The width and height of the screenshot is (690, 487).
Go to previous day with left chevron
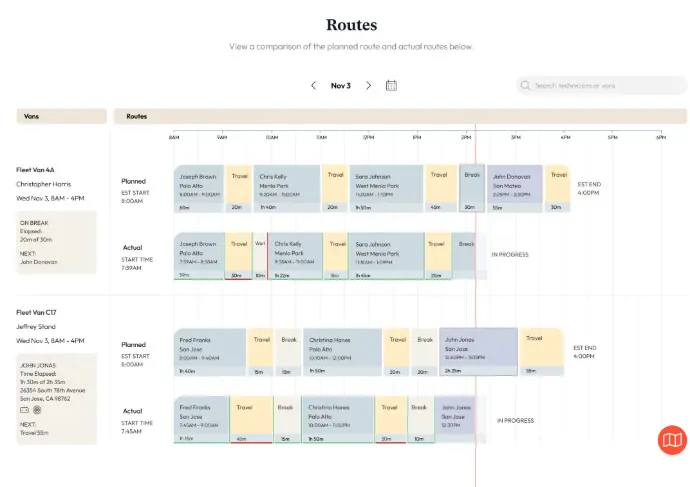(313, 86)
